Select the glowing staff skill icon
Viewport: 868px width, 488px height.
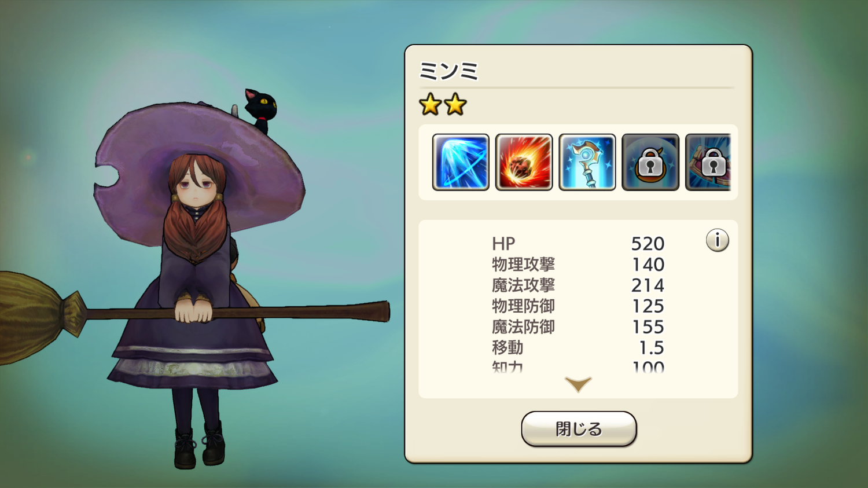(x=587, y=162)
